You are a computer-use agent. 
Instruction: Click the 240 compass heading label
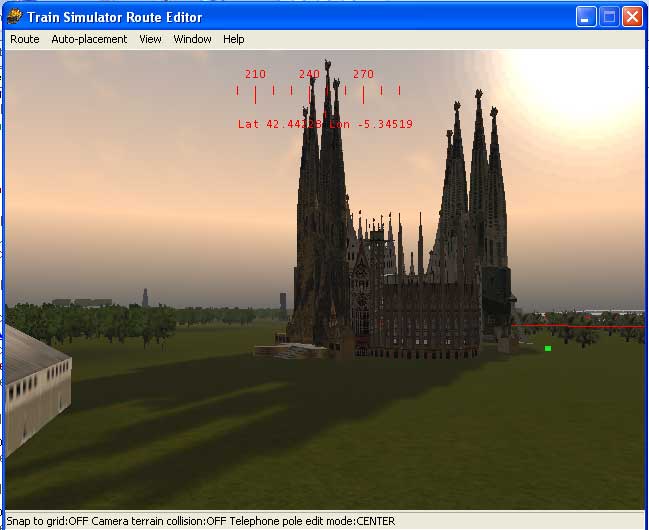(309, 74)
